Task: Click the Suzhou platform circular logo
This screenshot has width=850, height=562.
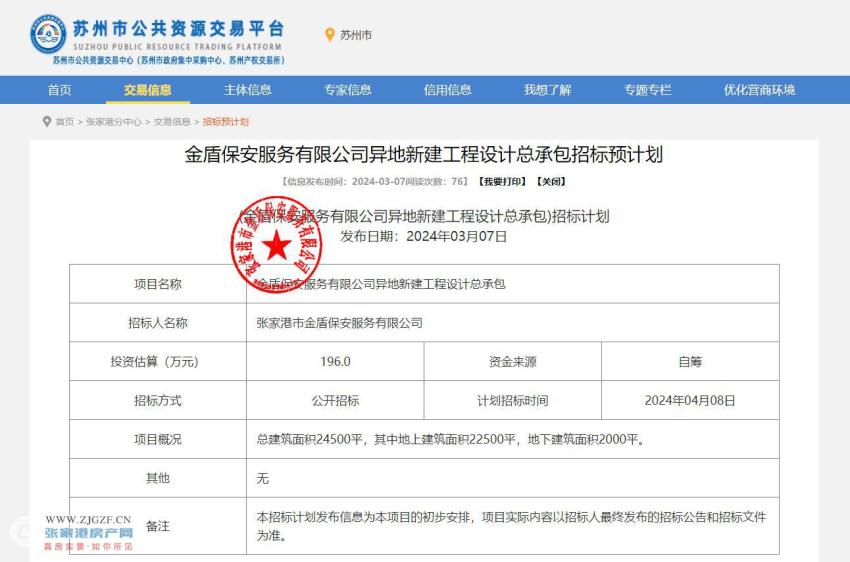Action: pyautogui.click(x=47, y=35)
